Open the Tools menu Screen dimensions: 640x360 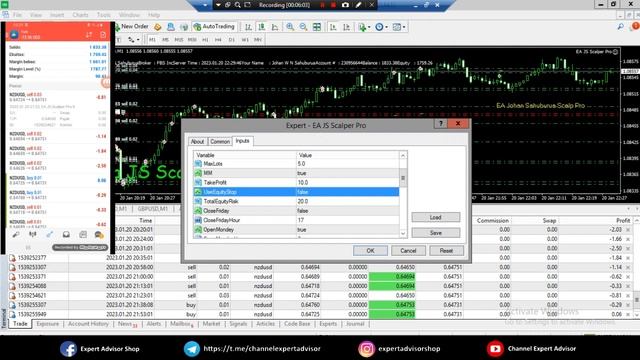pos(104,15)
